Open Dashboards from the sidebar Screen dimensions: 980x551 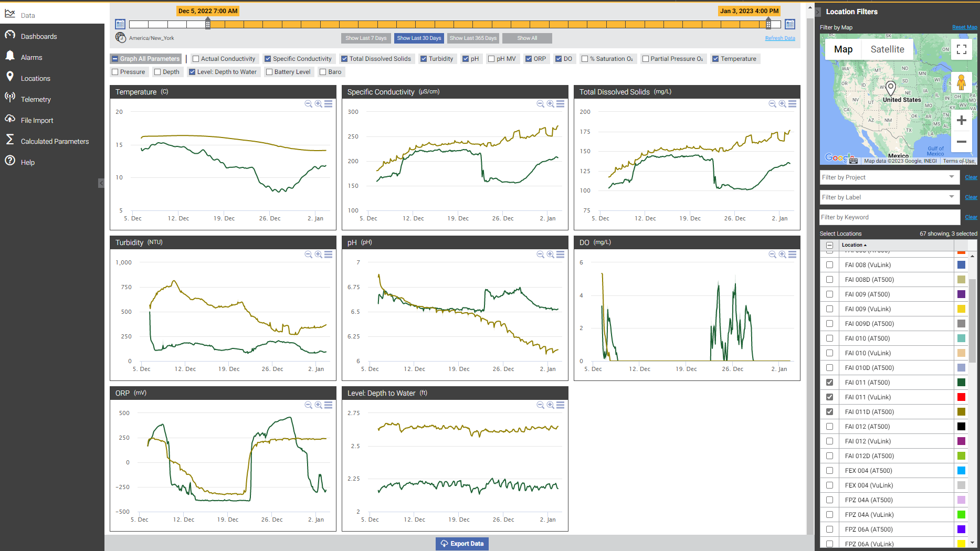tap(39, 36)
